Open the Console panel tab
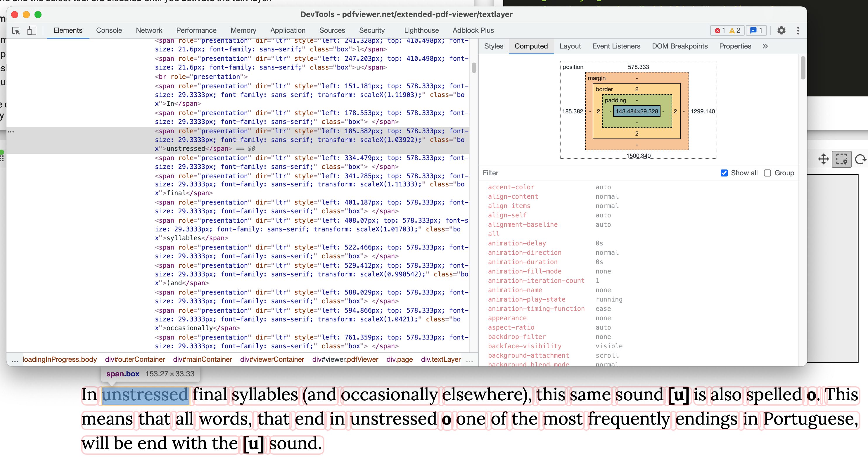The width and height of the screenshot is (868, 457). pos(109,31)
